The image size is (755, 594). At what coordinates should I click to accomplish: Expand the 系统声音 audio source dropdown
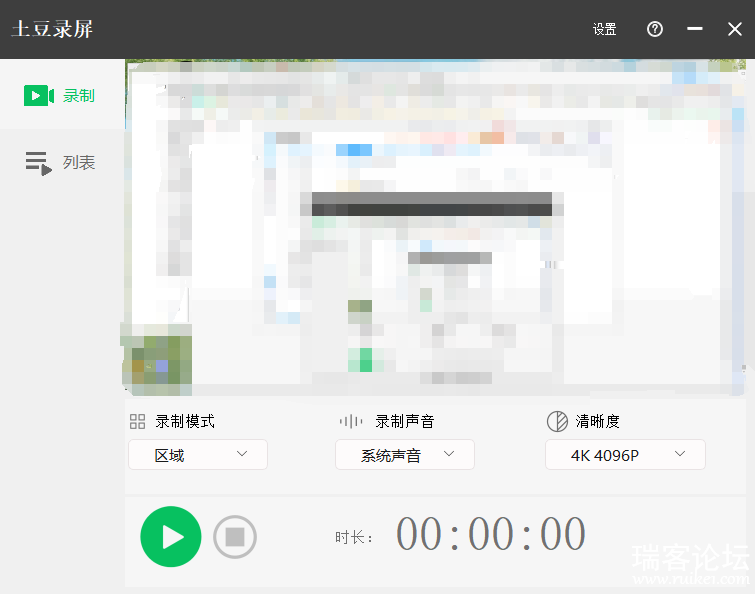405,454
